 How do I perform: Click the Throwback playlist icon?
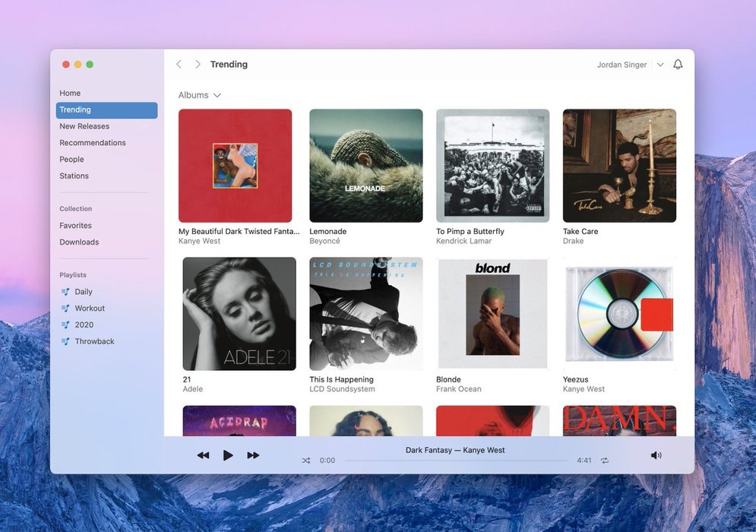(65, 341)
